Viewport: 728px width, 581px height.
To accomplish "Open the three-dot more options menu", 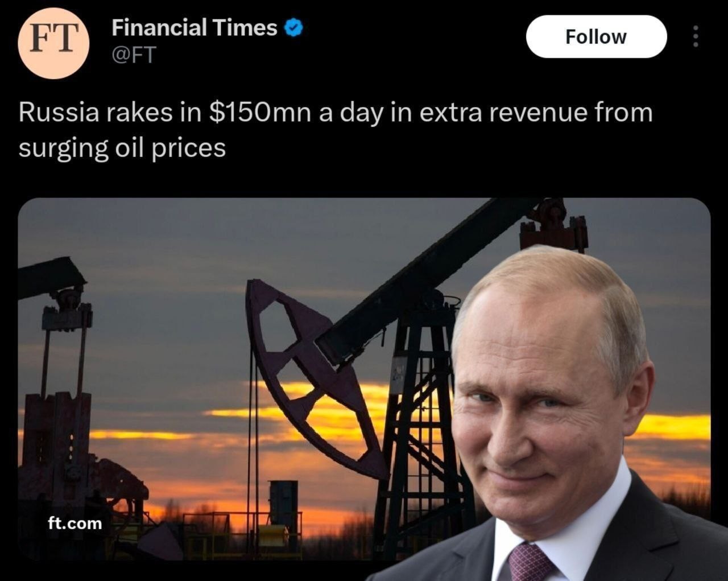I will 694,37.
